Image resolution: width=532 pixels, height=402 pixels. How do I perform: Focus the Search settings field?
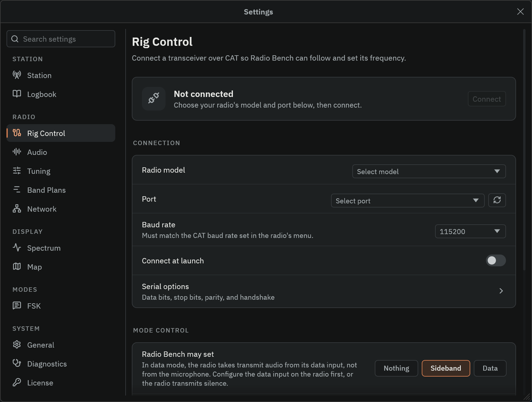click(x=61, y=39)
